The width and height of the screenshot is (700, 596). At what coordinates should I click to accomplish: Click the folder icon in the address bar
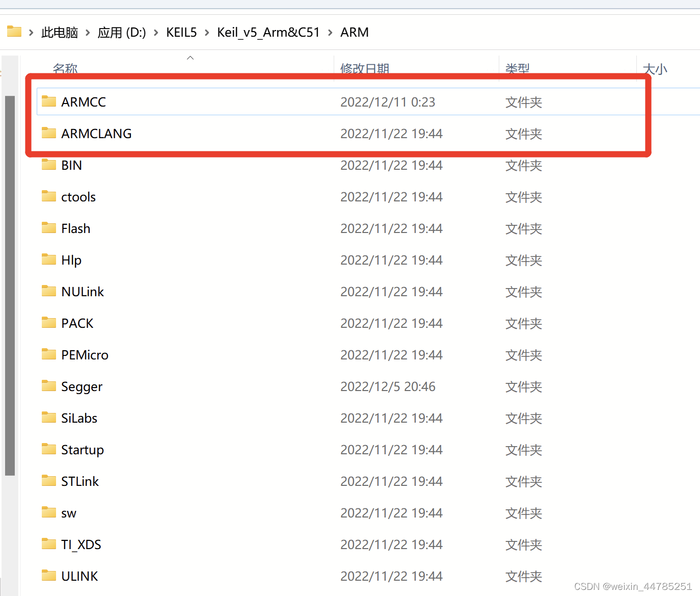click(x=14, y=31)
